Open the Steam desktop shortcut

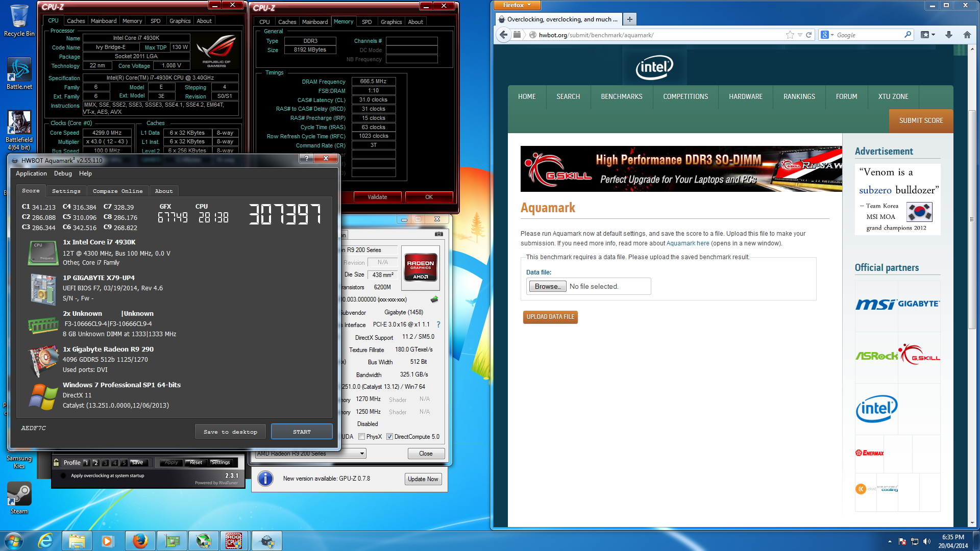click(x=19, y=497)
